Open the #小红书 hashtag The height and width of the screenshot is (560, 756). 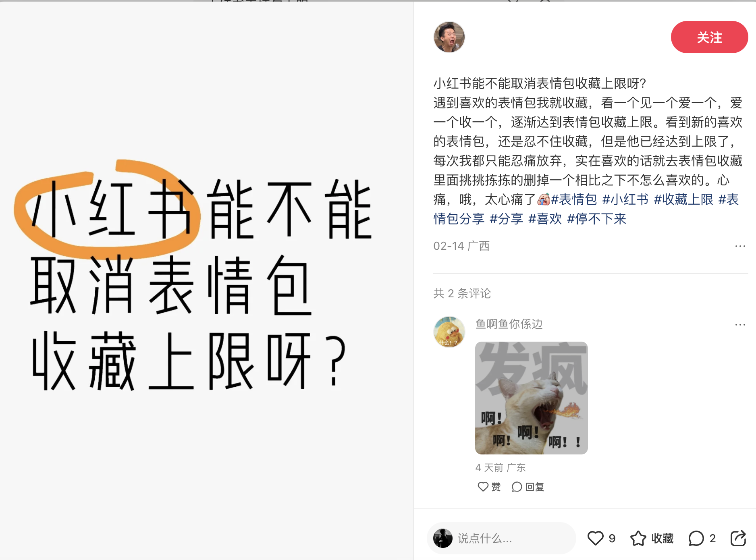click(625, 199)
